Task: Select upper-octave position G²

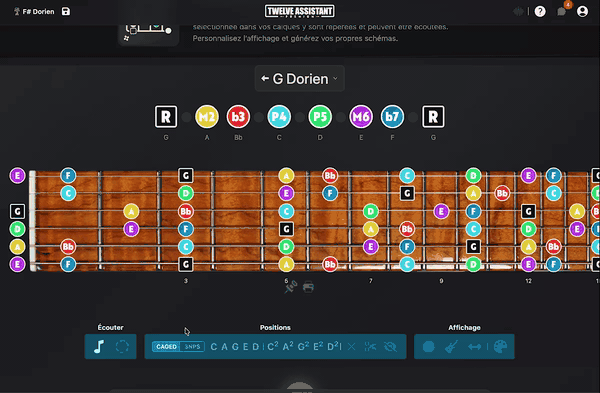Action: tap(303, 347)
